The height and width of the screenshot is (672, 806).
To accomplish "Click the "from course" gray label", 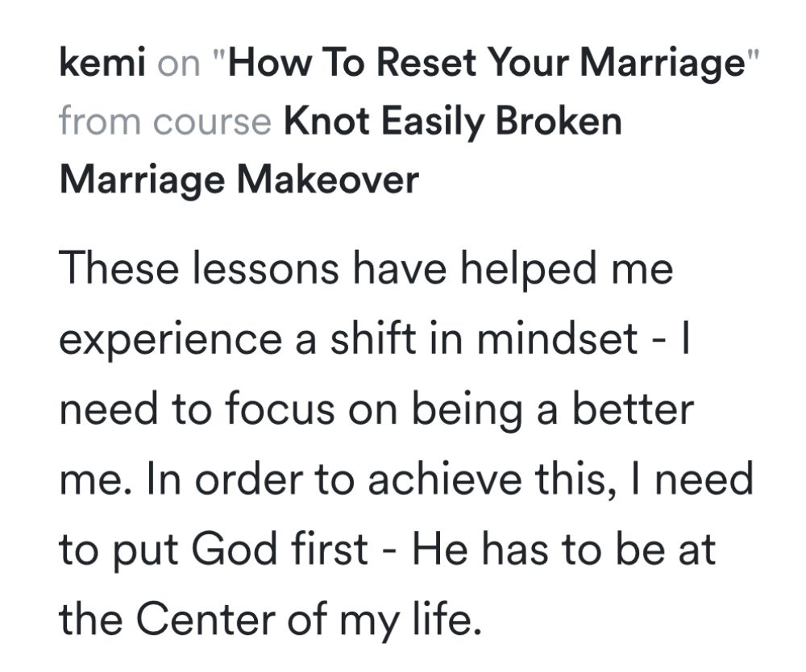I will pyautogui.click(x=165, y=121).
